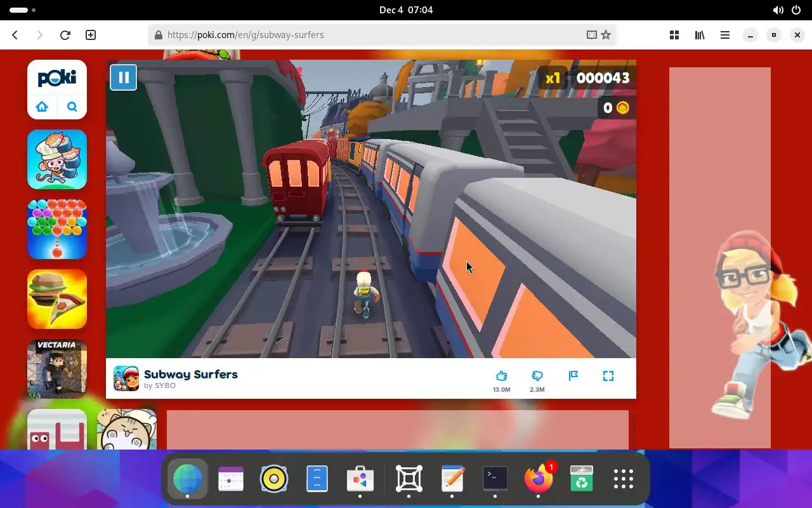
Task: Open the blue file cabinet app
Action: coord(317,479)
